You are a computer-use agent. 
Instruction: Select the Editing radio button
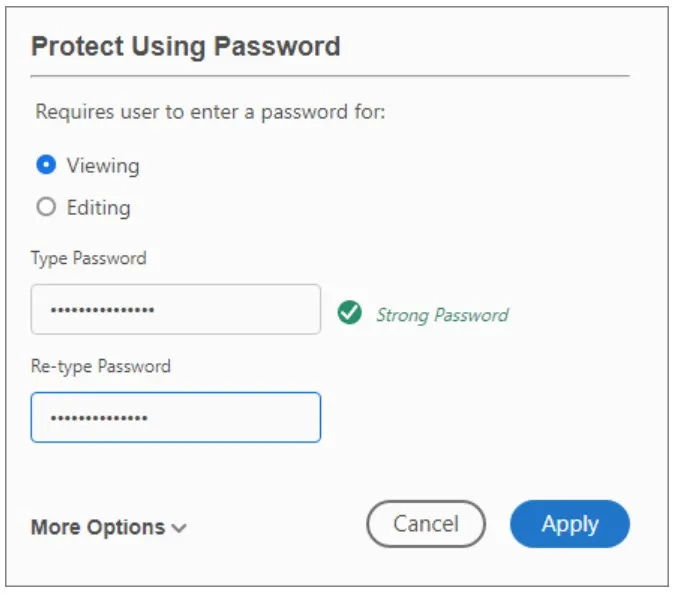(x=45, y=208)
